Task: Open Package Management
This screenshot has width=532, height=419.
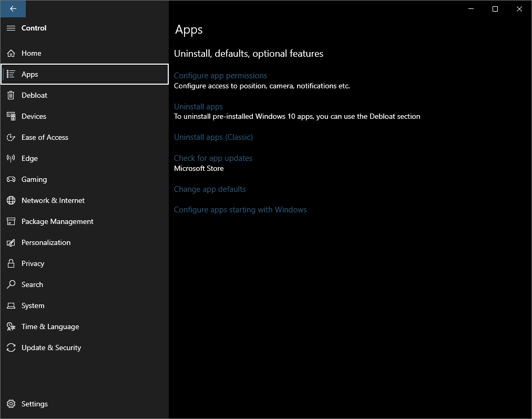Action: (85, 221)
